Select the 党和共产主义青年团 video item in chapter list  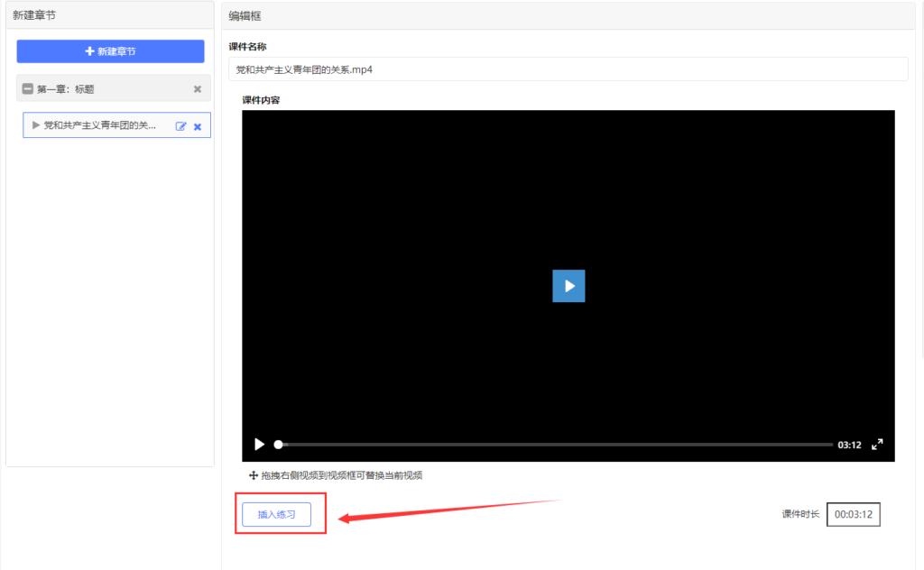pyautogui.click(x=116, y=124)
